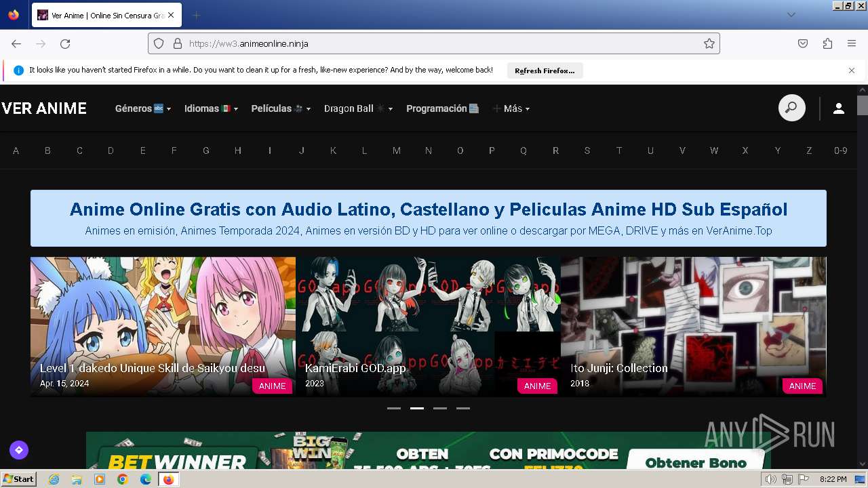Click the URL address bar
The width and height of the screenshot is (868, 488).
click(x=434, y=43)
